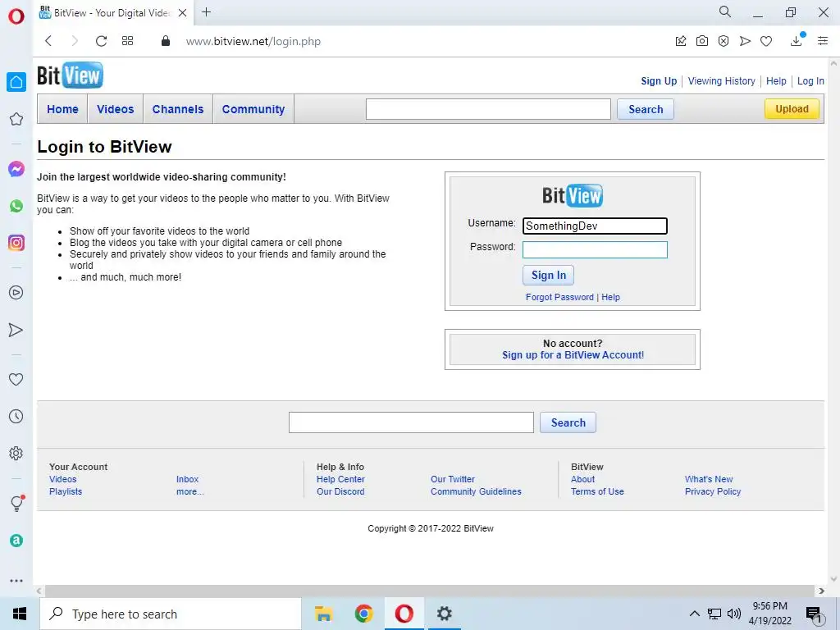
Task: Open the edit page share icon in address bar
Action: point(680,41)
